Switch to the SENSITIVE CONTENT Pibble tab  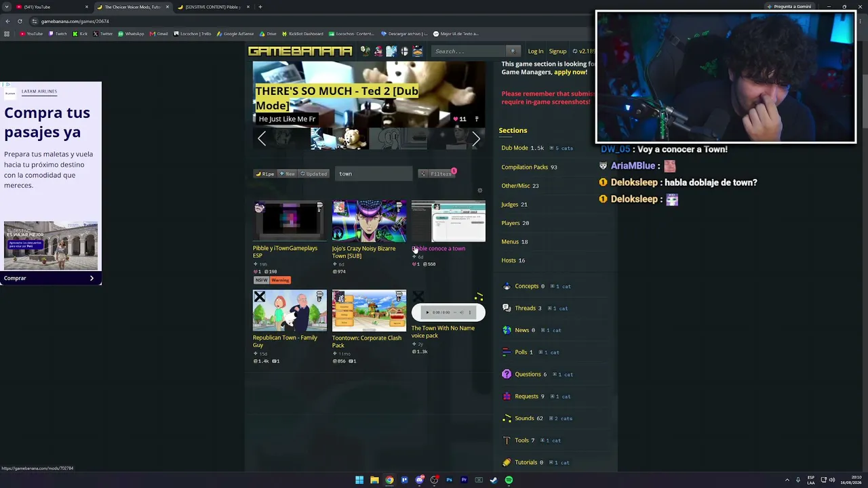pyautogui.click(x=214, y=7)
